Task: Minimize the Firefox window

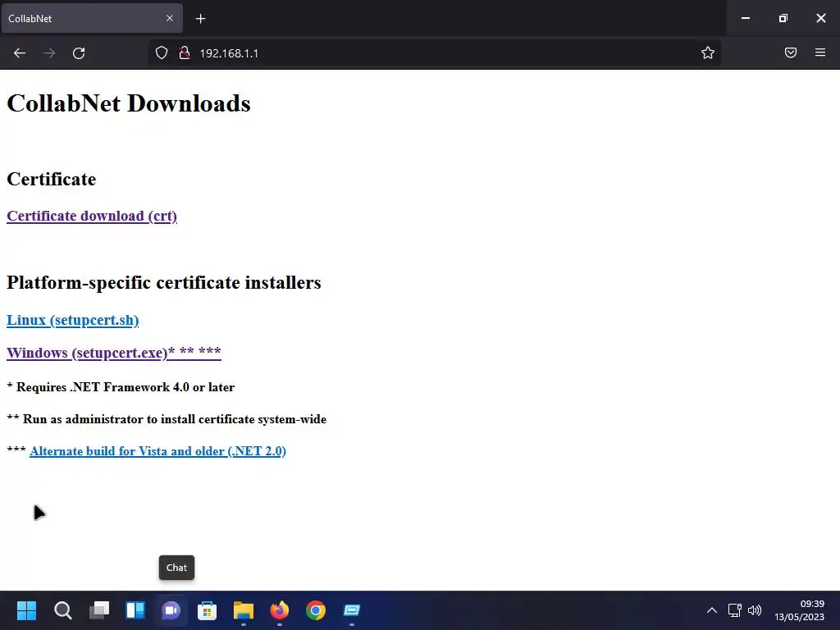Action: (745, 18)
